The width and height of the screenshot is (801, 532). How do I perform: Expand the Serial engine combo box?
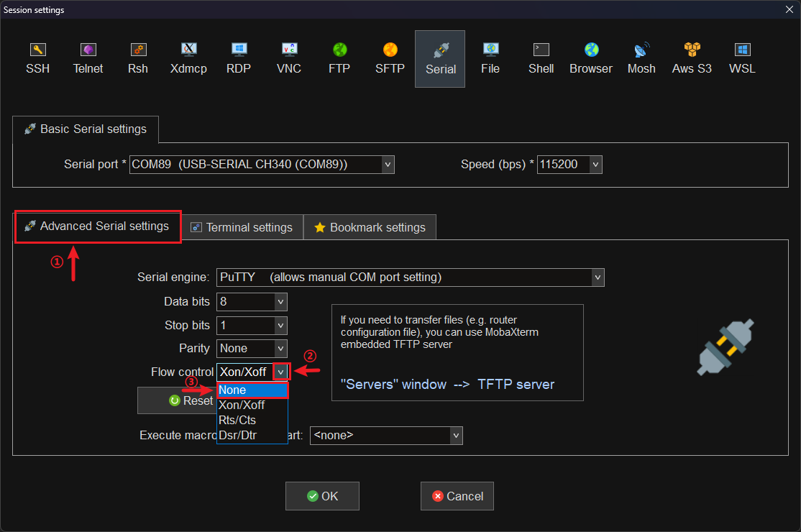tap(597, 278)
